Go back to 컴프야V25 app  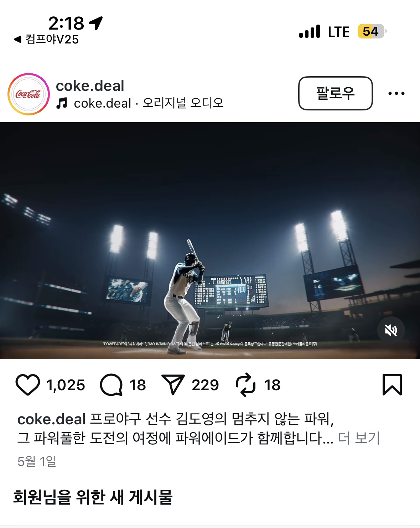tap(46, 39)
